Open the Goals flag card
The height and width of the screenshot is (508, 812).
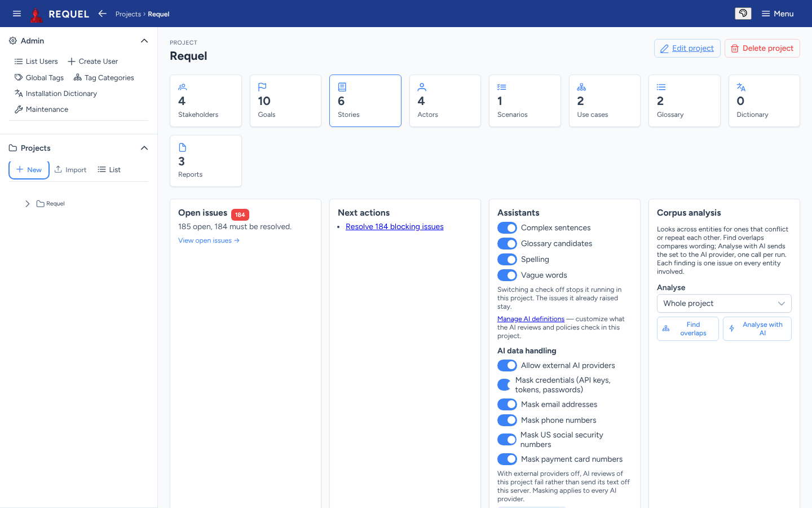pyautogui.click(x=285, y=100)
